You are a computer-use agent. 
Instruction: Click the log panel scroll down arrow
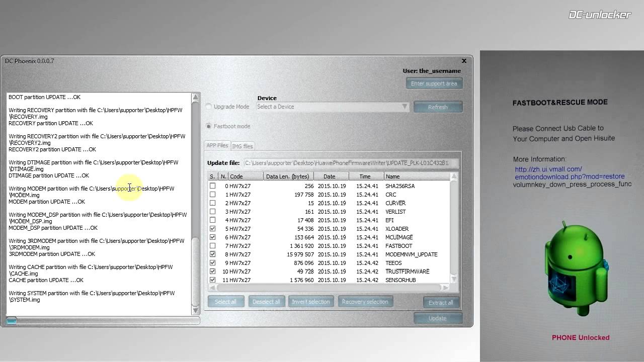(x=195, y=311)
